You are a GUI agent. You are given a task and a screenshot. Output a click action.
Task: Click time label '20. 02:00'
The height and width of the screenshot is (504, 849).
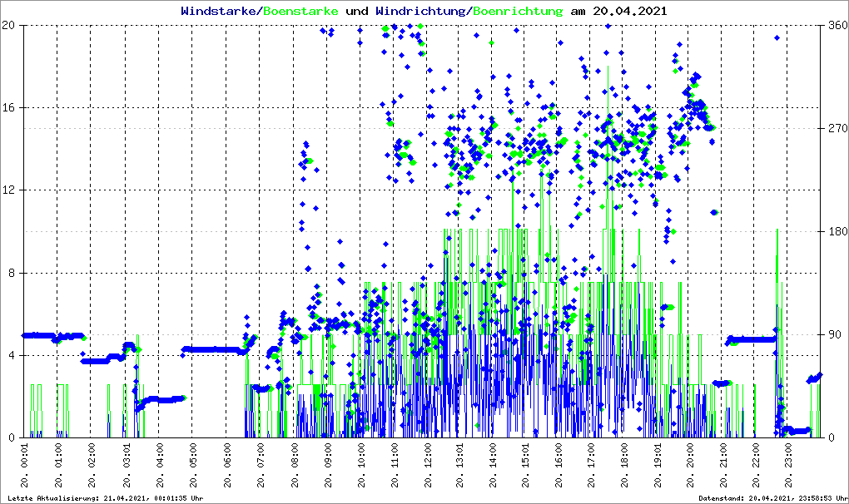(x=91, y=466)
